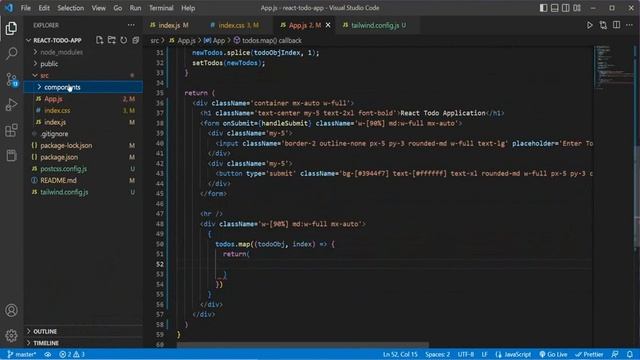
Task: Open index.css in the file tree
Action: (x=83, y=110)
